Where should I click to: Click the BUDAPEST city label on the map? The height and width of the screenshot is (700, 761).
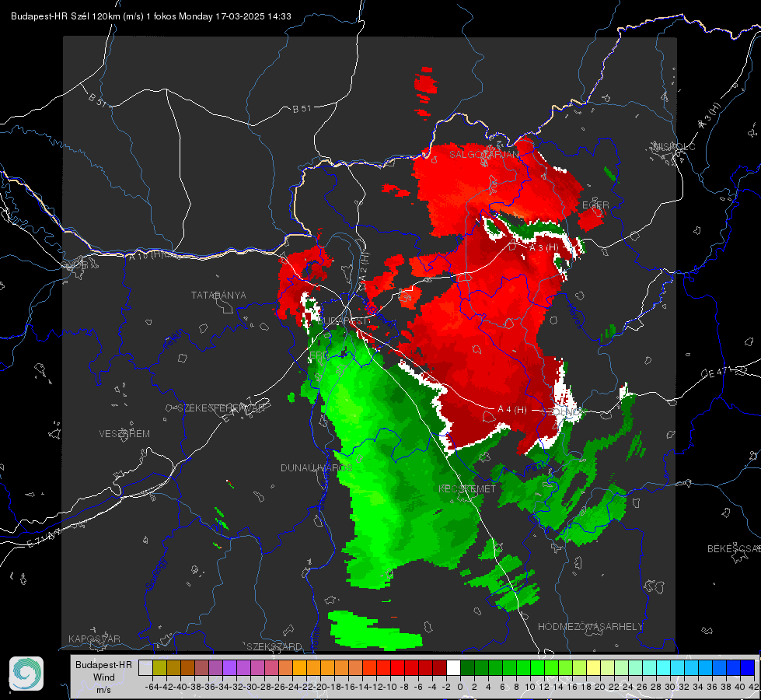click(344, 320)
